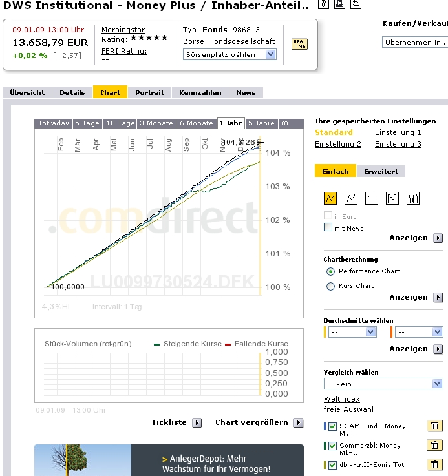Switch to the News tab
This screenshot has height=476, width=448.
[x=246, y=92]
